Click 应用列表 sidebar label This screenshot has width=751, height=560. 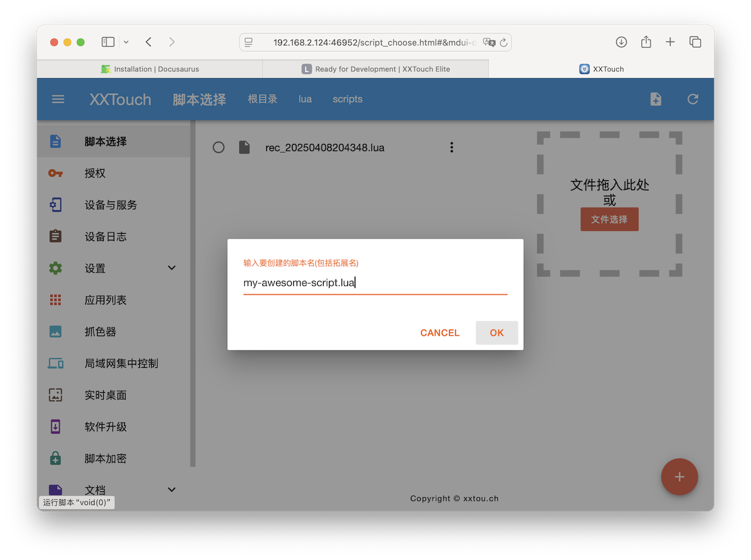pos(106,300)
